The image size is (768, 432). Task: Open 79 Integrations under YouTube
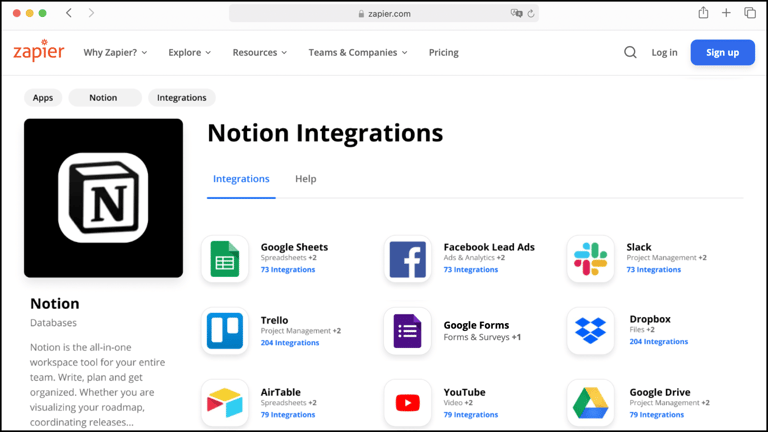click(x=471, y=414)
